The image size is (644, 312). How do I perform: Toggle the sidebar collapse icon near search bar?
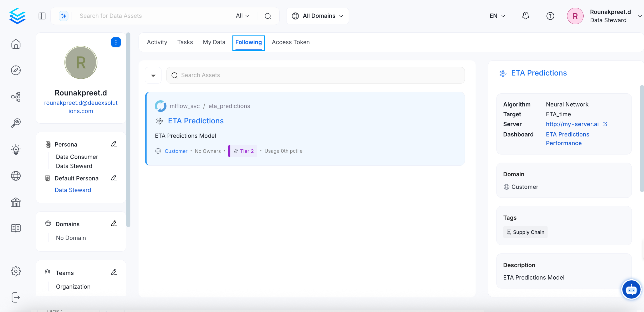[42, 16]
